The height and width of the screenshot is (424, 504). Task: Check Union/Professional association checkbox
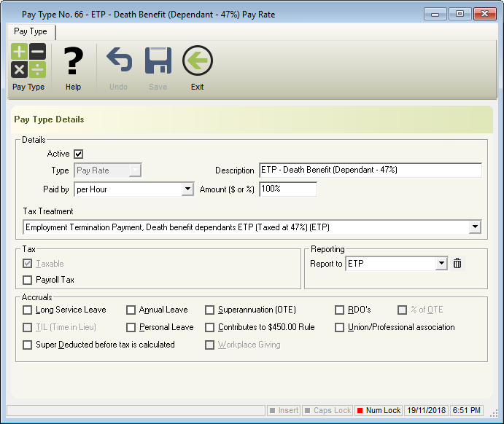[339, 327]
